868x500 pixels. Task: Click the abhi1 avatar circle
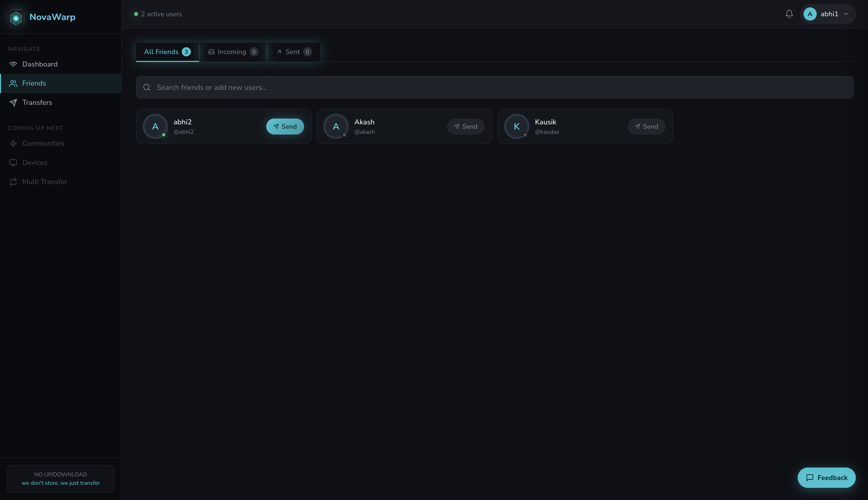click(x=810, y=14)
